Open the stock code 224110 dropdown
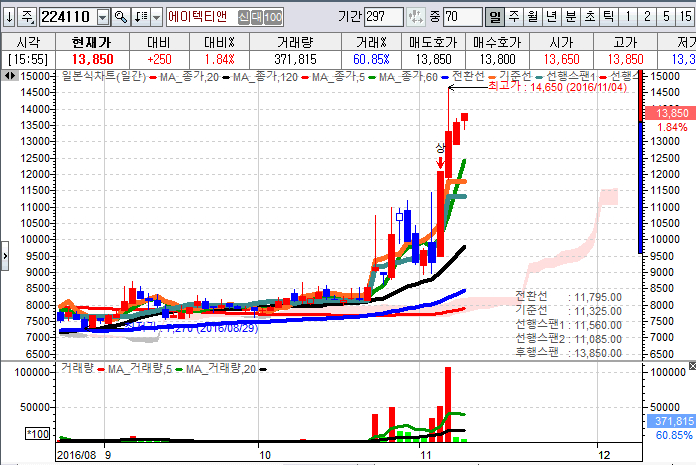This screenshot has width=696, height=465. pos(103,17)
